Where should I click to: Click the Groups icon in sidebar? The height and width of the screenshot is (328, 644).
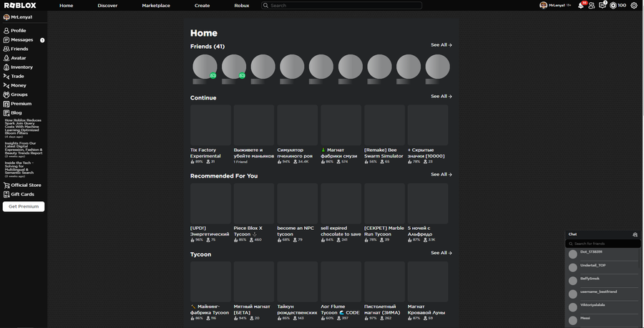click(6, 95)
